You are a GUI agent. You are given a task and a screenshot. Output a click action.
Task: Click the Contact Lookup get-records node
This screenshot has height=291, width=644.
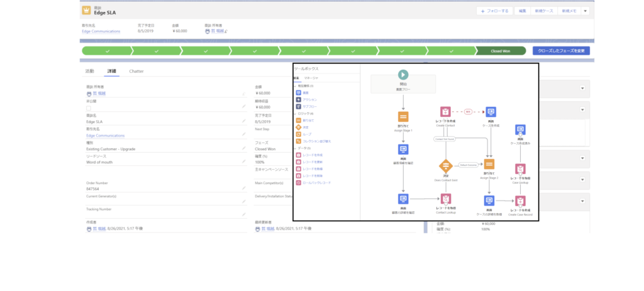[445, 199]
